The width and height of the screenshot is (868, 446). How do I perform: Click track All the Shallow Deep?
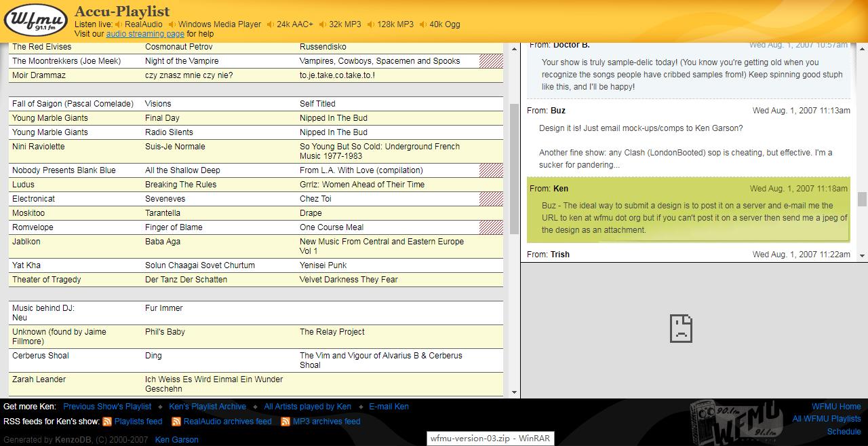pyautogui.click(x=182, y=170)
